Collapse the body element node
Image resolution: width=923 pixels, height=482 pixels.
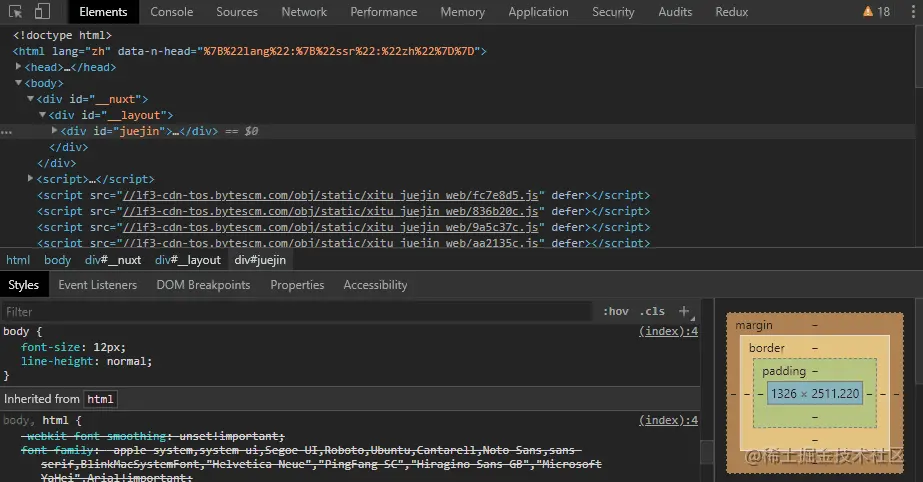[x=18, y=83]
